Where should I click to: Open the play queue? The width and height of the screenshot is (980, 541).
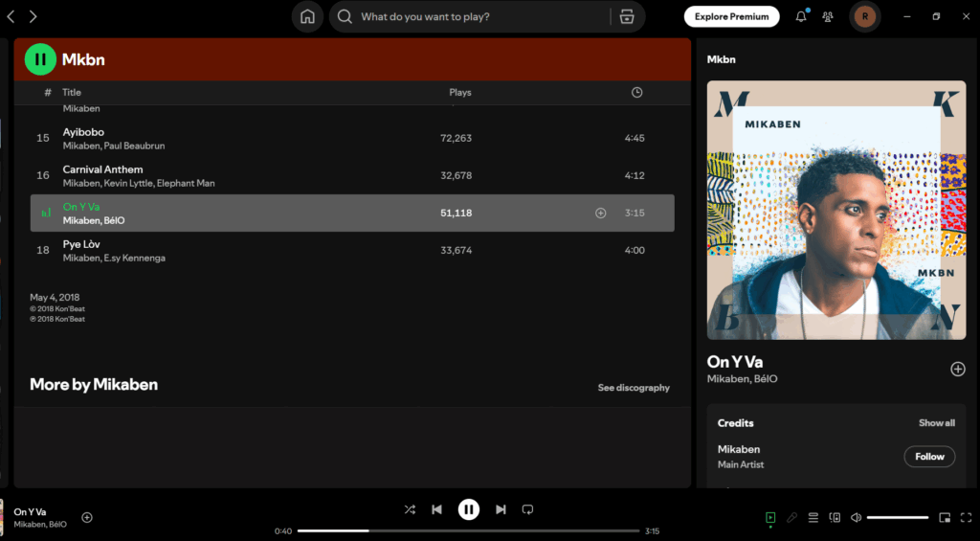(813, 517)
